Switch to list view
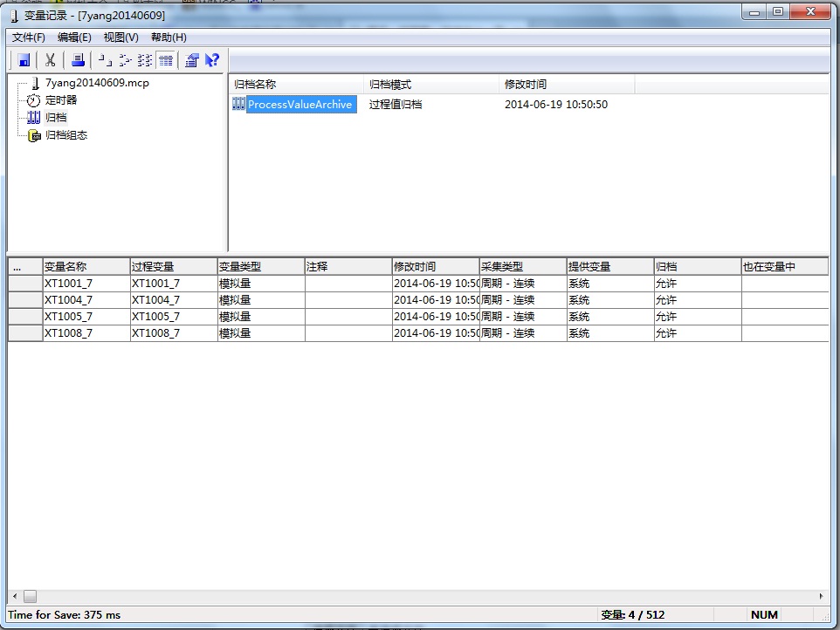 click(x=145, y=60)
